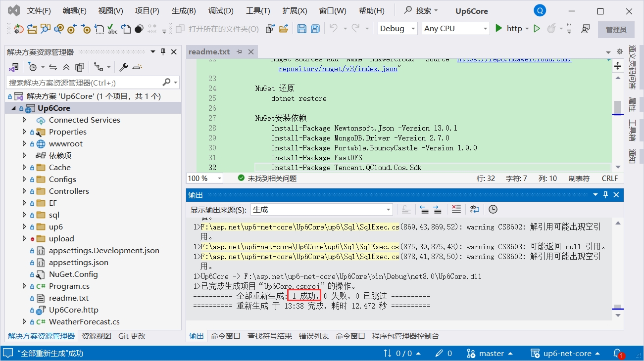Expand the Controllers folder in tree
Viewport: 644px width, 361px height.
tap(24, 191)
